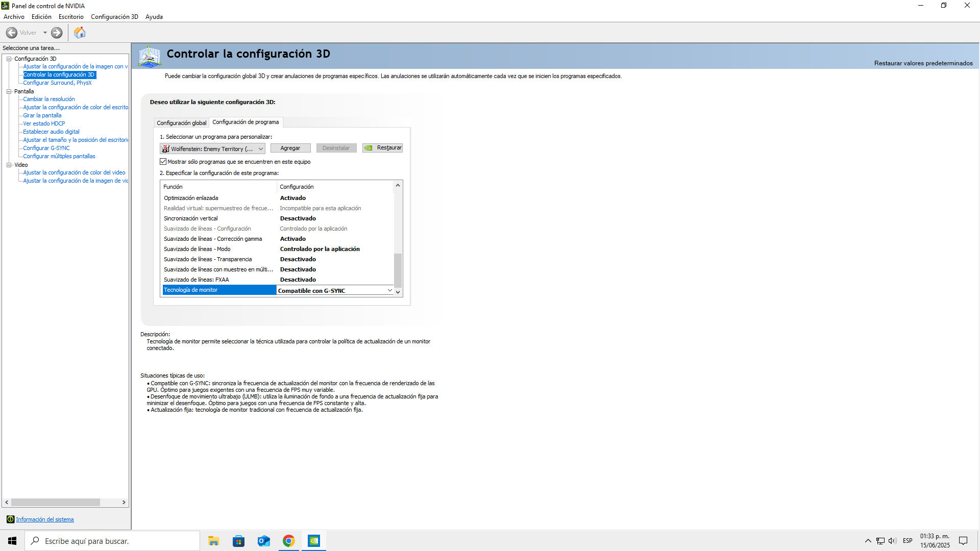Select Configurar Surround, PhysX

(x=57, y=83)
